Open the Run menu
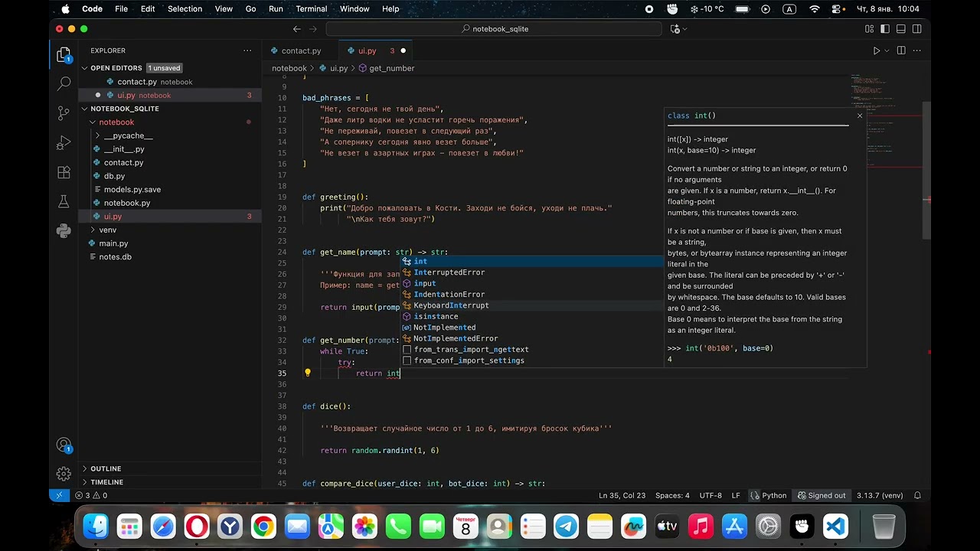This screenshot has height=551, width=980. pos(276,9)
